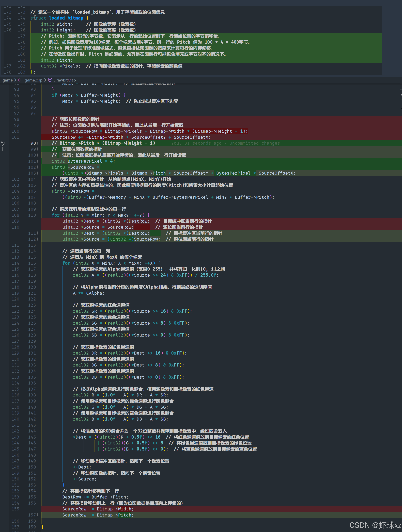Click blame text 'You, 31 seconds ago'
Screen dimensions: 402x532
196,143
